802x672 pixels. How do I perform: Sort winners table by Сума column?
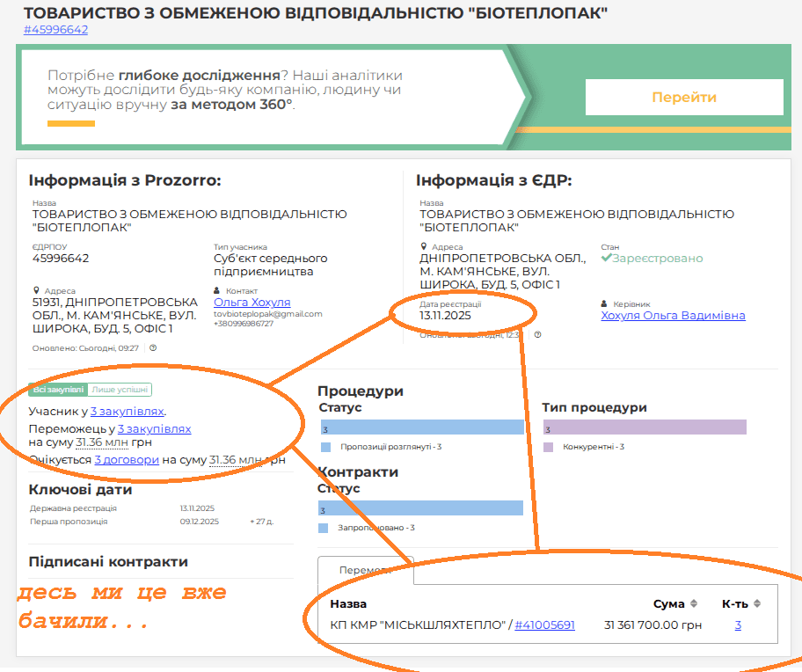694,603
